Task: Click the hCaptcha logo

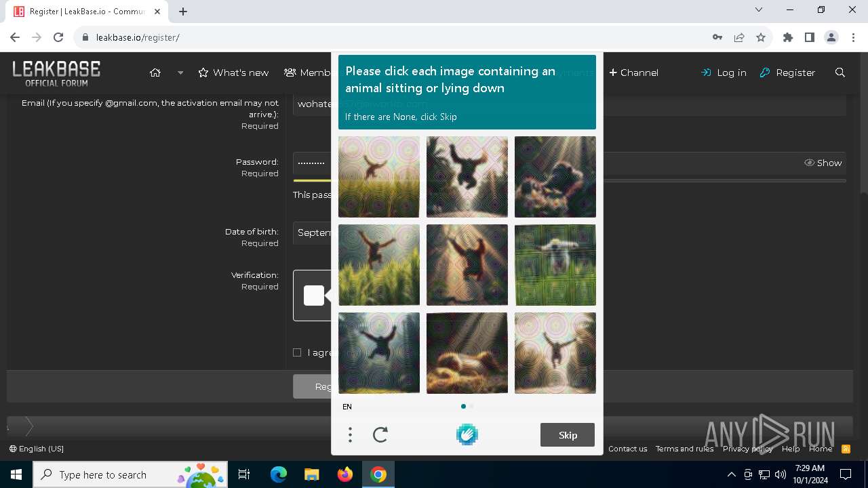Action: (x=467, y=434)
